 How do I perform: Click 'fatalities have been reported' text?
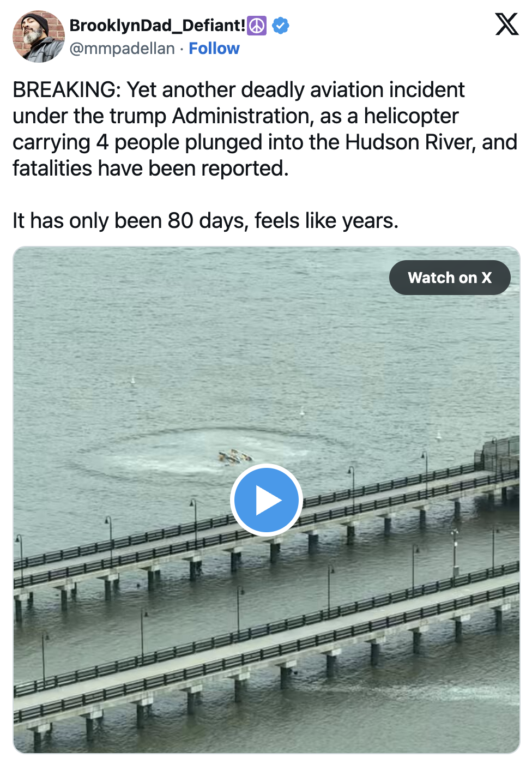click(150, 169)
